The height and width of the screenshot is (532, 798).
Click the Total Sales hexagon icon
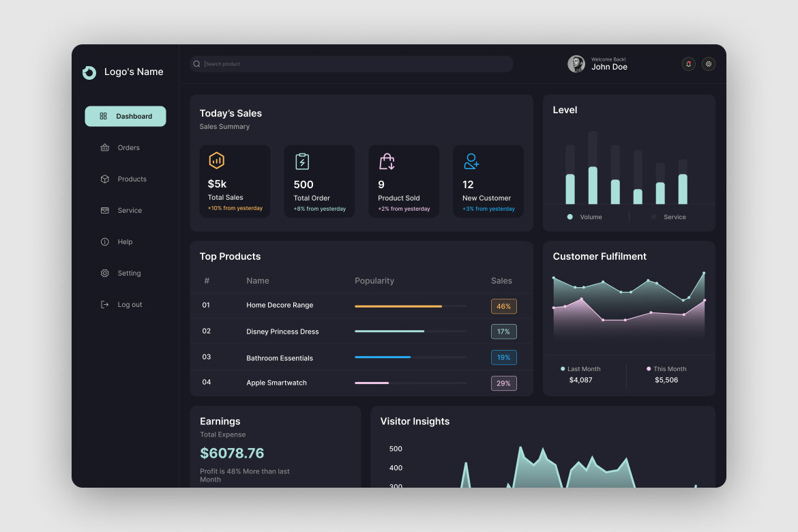[216, 160]
